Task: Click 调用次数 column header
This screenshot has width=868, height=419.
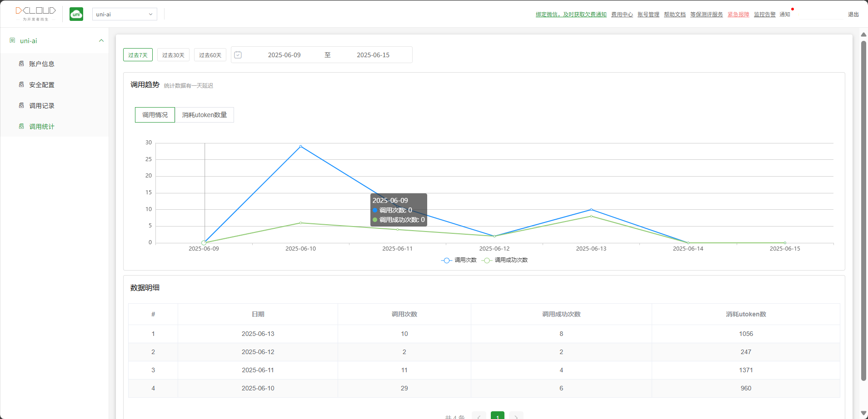Action: [x=404, y=314]
